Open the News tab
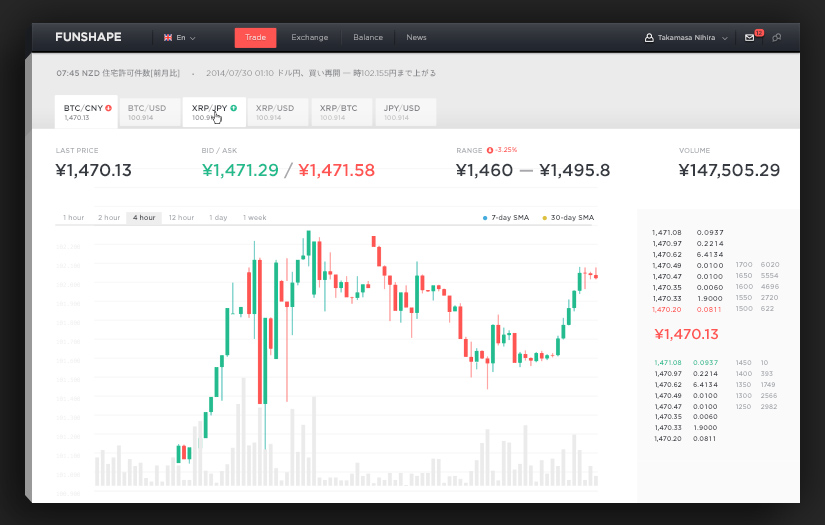This screenshot has height=525, width=825. 416,37
